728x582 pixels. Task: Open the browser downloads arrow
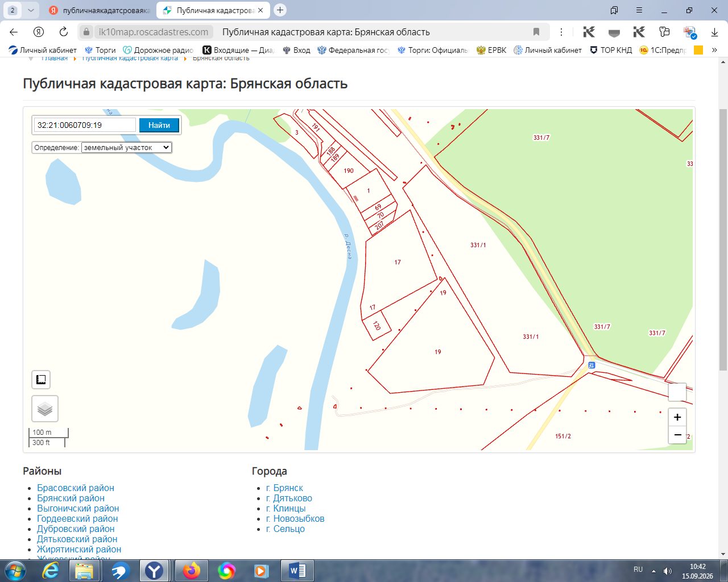coord(715,32)
